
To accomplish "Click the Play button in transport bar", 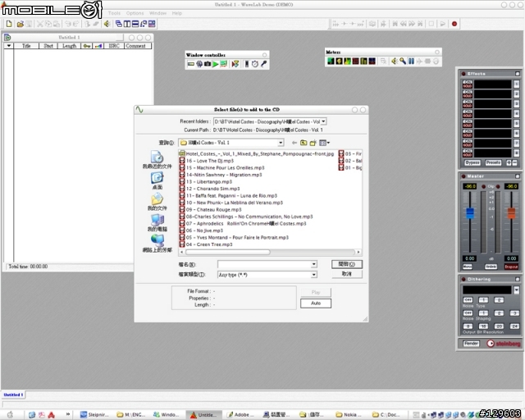I will pyautogui.click(x=443, y=24).
